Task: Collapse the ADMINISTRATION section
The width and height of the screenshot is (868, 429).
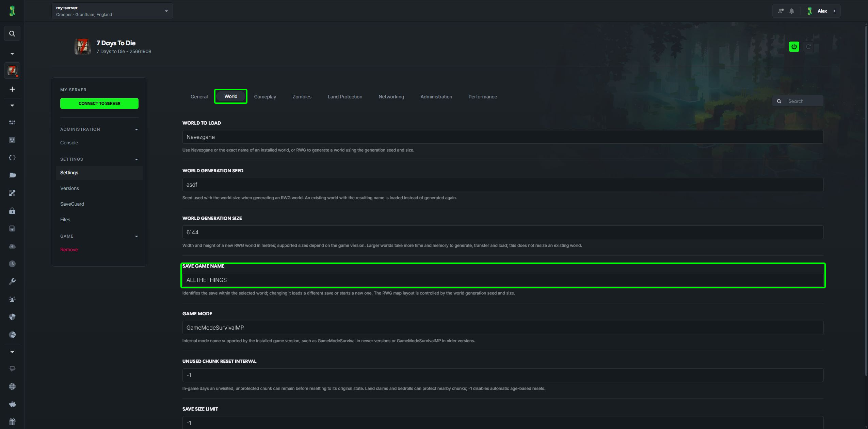Action: point(136,129)
